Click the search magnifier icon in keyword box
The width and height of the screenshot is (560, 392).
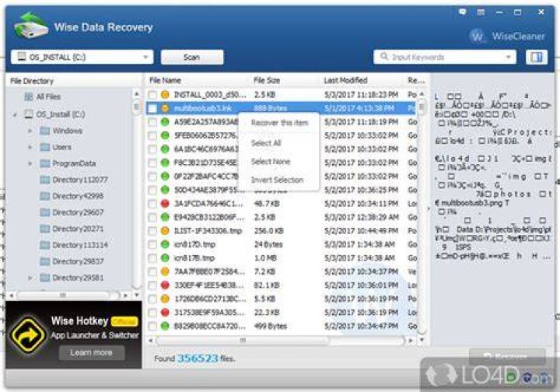point(384,57)
